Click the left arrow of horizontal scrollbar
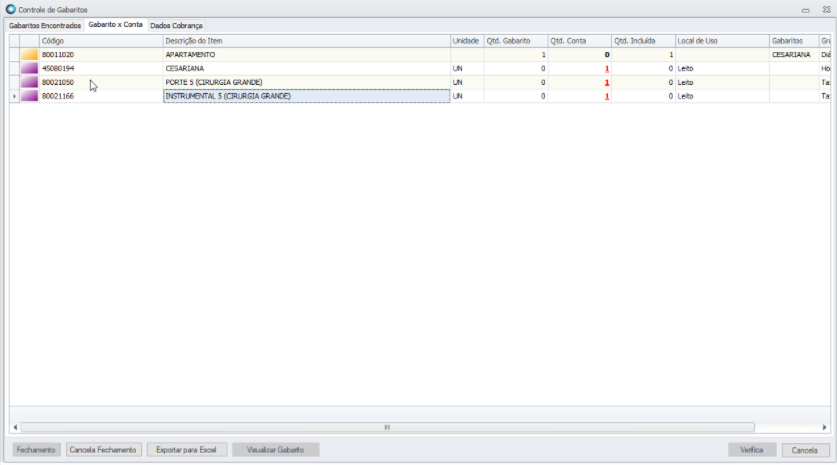The height and width of the screenshot is (465, 837). click(x=15, y=427)
